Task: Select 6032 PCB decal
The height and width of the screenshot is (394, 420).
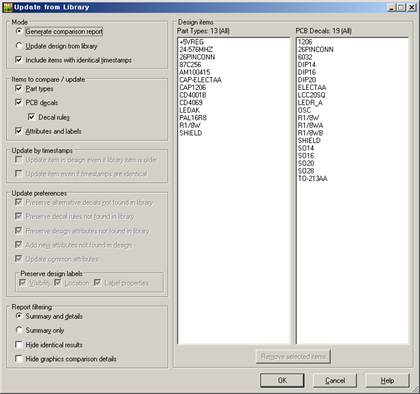Action: click(x=305, y=57)
